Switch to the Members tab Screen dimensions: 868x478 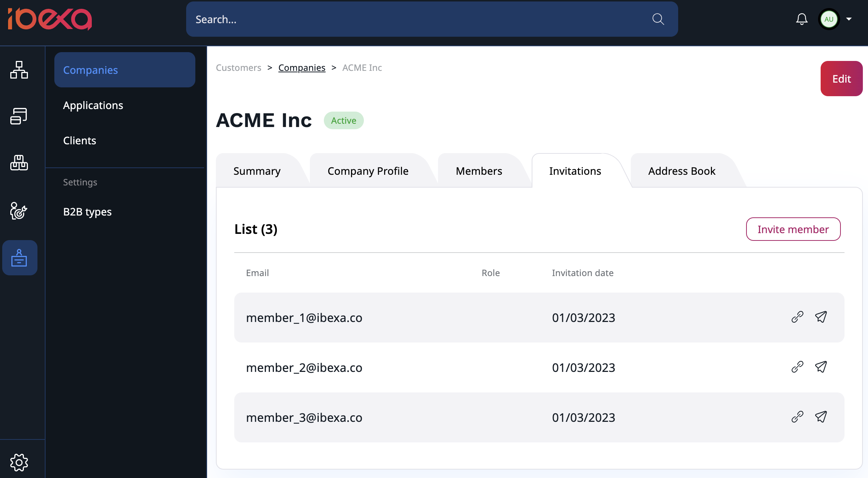[479, 171]
